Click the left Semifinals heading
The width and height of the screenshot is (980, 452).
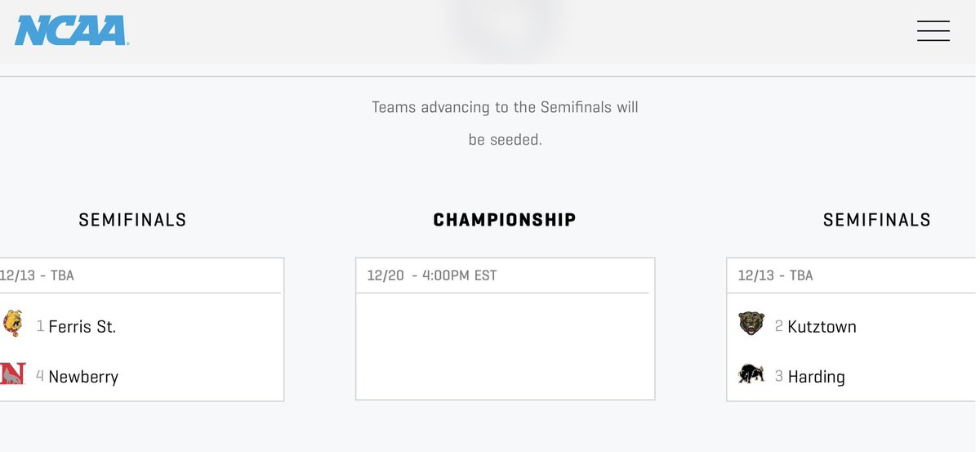[x=132, y=220]
